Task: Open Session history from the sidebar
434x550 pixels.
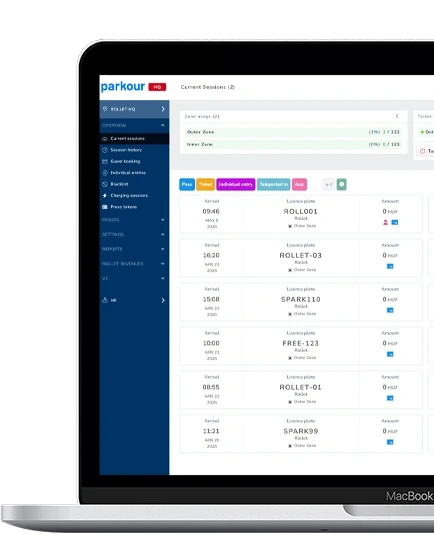Action: pos(126,150)
